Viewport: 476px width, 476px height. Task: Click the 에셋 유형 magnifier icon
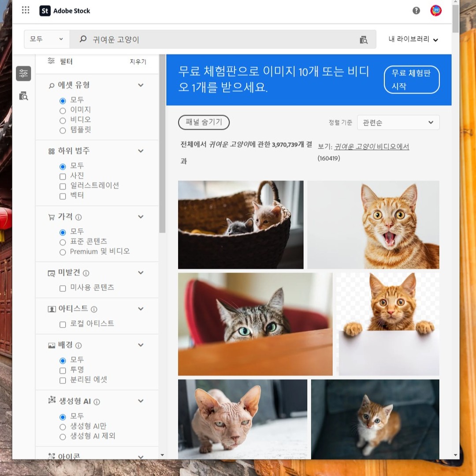click(52, 86)
